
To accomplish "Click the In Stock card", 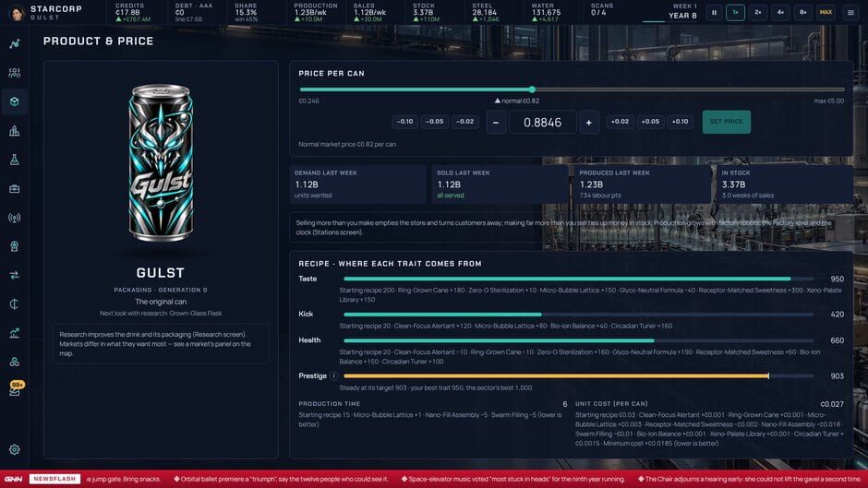I will [784, 184].
